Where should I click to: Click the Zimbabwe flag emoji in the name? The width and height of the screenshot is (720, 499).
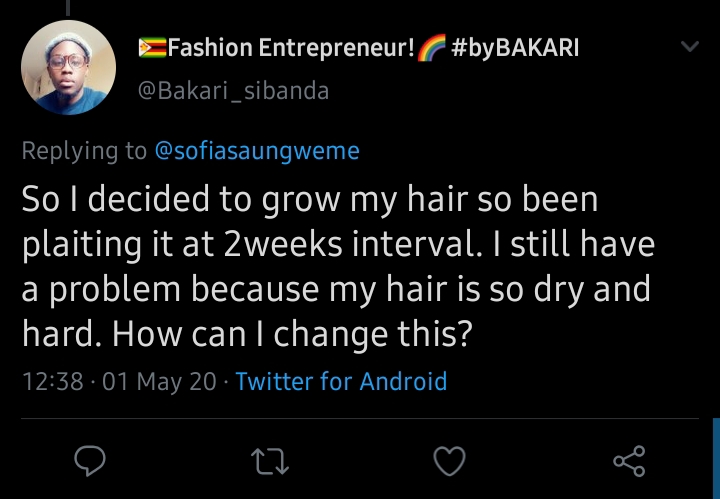coord(151,47)
